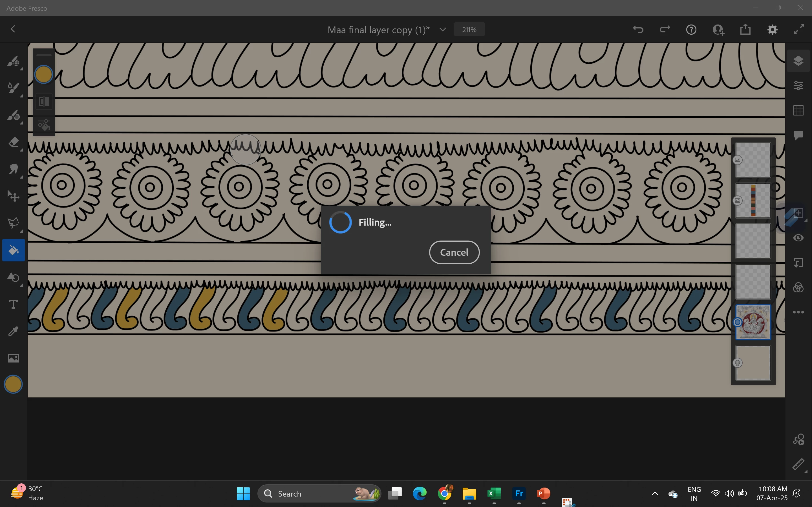Image resolution: width=812 pixels, height=507 pixels.
Task: Select the Lasso selection tool
Action: pyautogui.click(x=14, y=223)
